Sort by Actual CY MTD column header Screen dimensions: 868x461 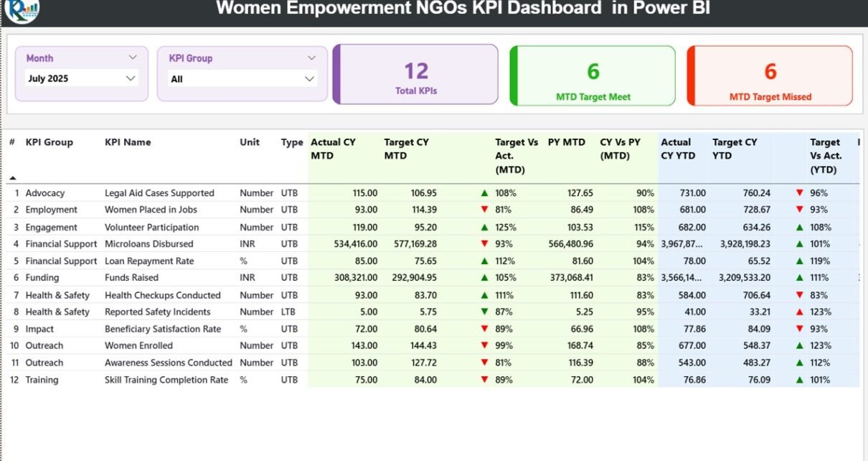point(333,149)
